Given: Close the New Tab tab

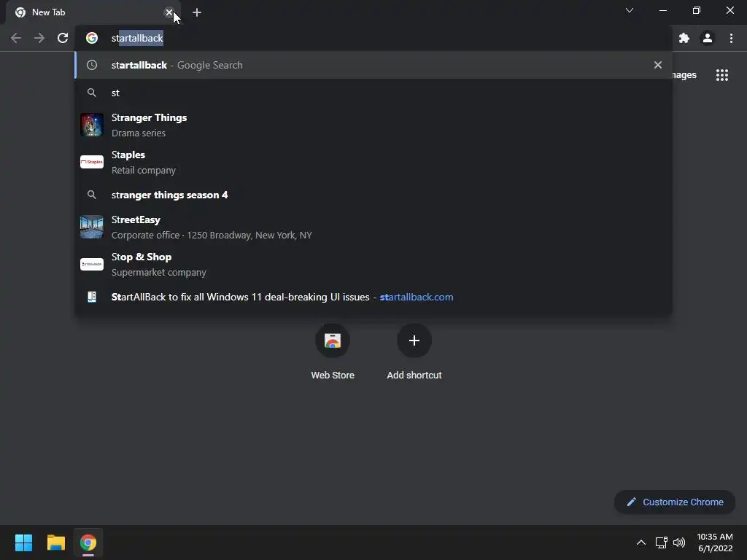Looking at the screenshot, I should coord(169,12).
